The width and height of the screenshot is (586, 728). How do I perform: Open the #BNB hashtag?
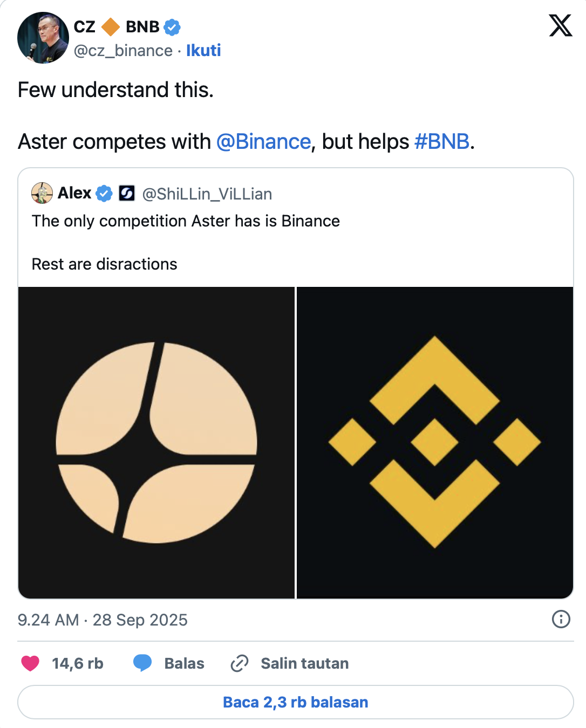click(x=442, y=142)
